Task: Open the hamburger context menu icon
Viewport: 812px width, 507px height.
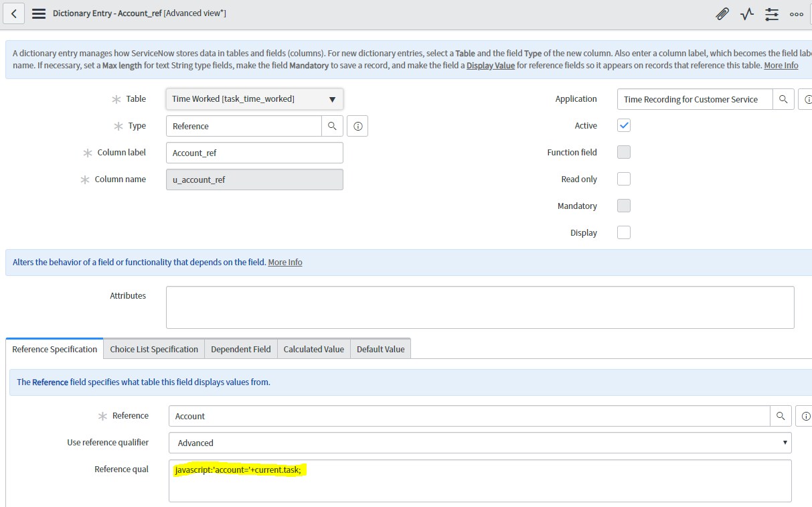Action: point(40,13)
